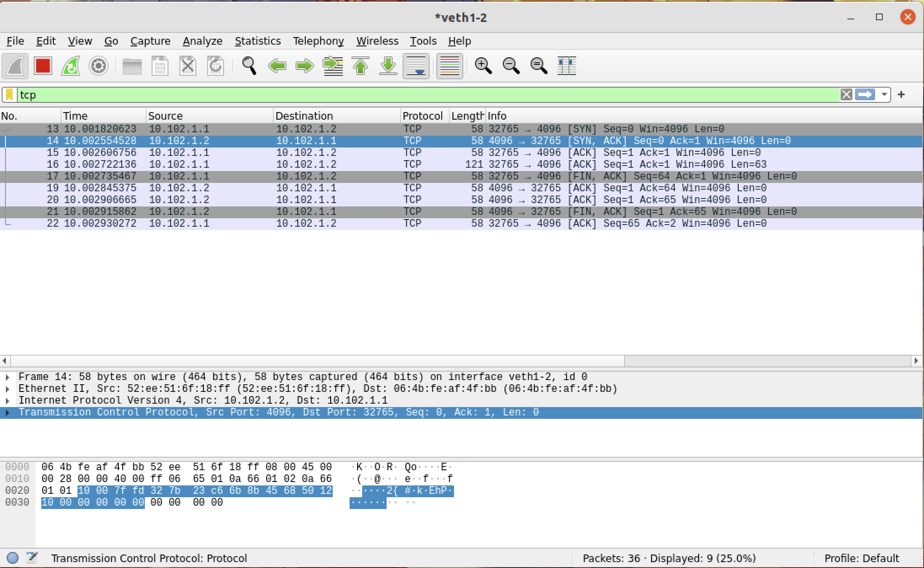This screenshot has width=924, height=568.
Task: Open the Statistics menu
Action: (258, 41)
